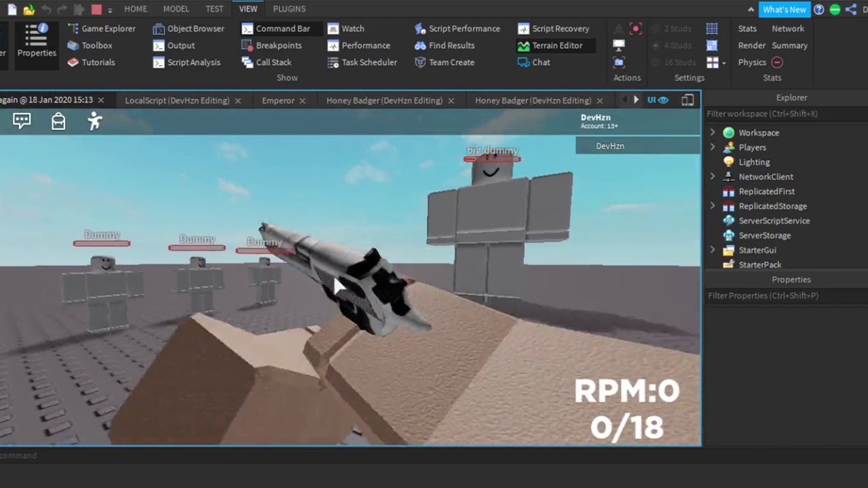Open Script Analysis window

[186, 62]
